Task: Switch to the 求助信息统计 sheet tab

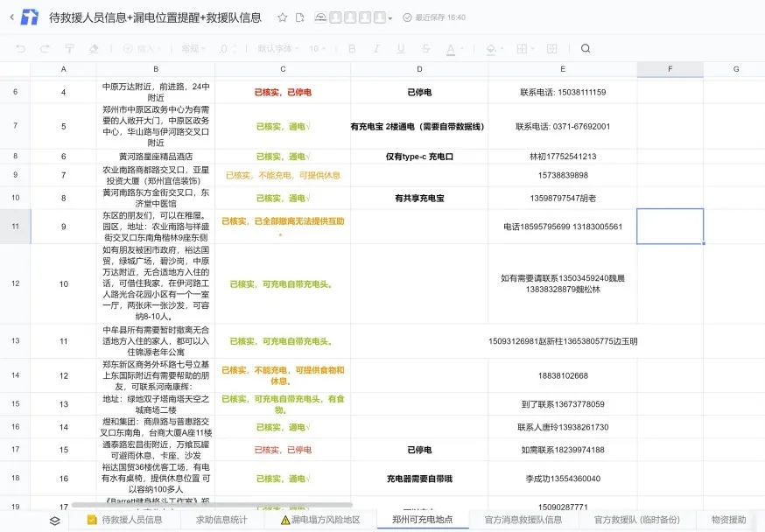Action: coord(222,520)
